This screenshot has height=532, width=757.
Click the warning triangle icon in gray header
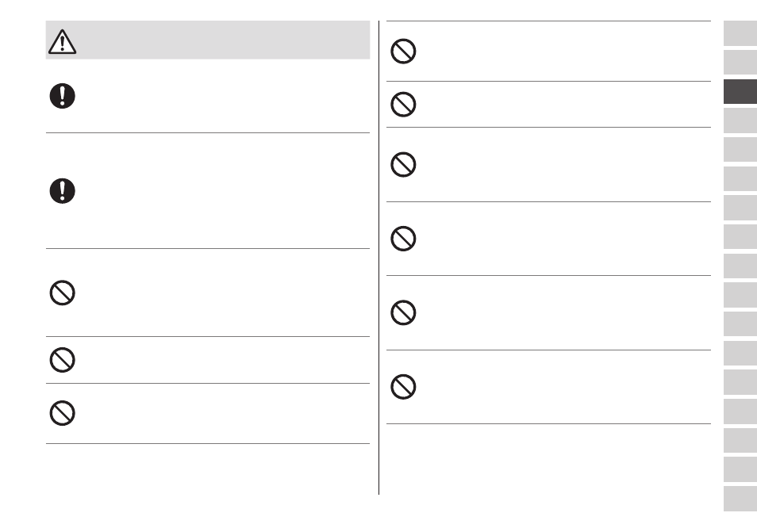(x=62, y=41)
